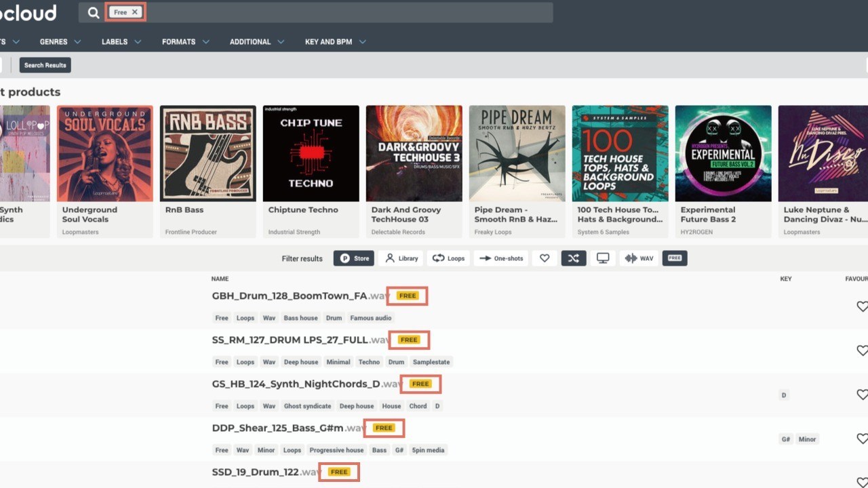Image resolution: width=868 pixels, height=488 pixels.
Task: Enable the Loops filter
Action: point(448,258)
